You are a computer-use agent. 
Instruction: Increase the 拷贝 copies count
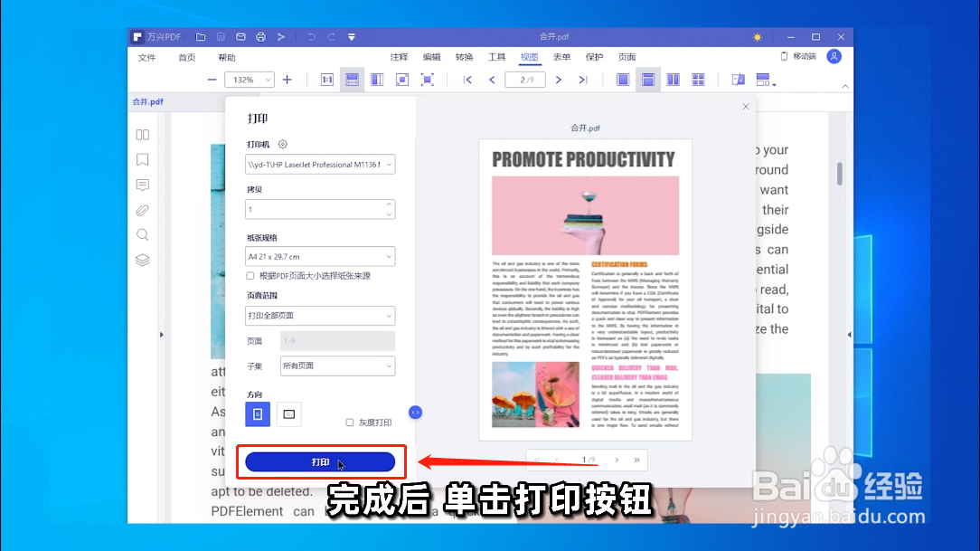click(389, 204)
